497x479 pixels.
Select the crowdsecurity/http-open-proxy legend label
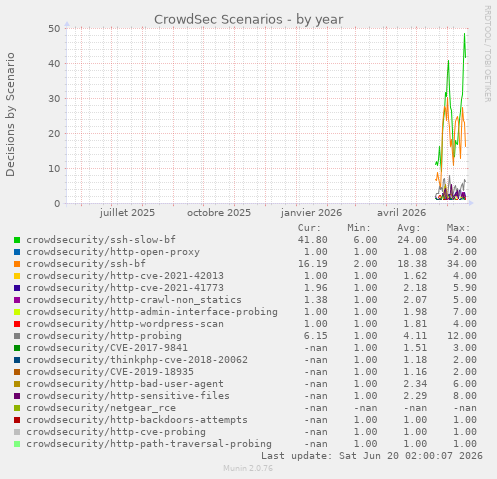point(113,252)
